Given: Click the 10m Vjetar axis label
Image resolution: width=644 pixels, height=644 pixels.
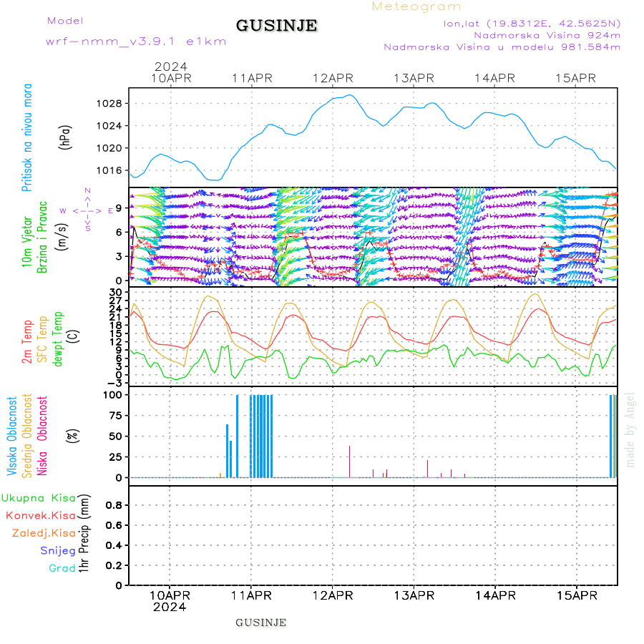Looking at the screenshot, I should point(27,243).
